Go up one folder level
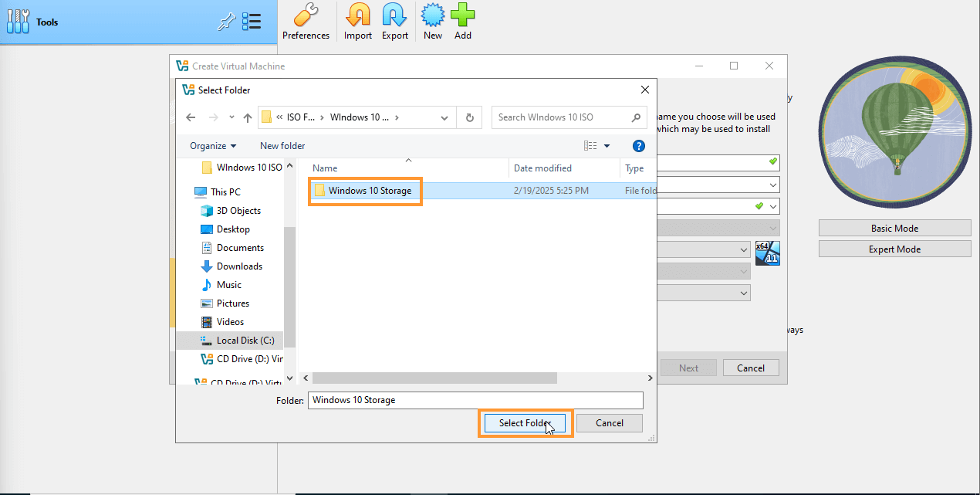The height and width of the screenshot is (495, 980). (x=248, y=117)
